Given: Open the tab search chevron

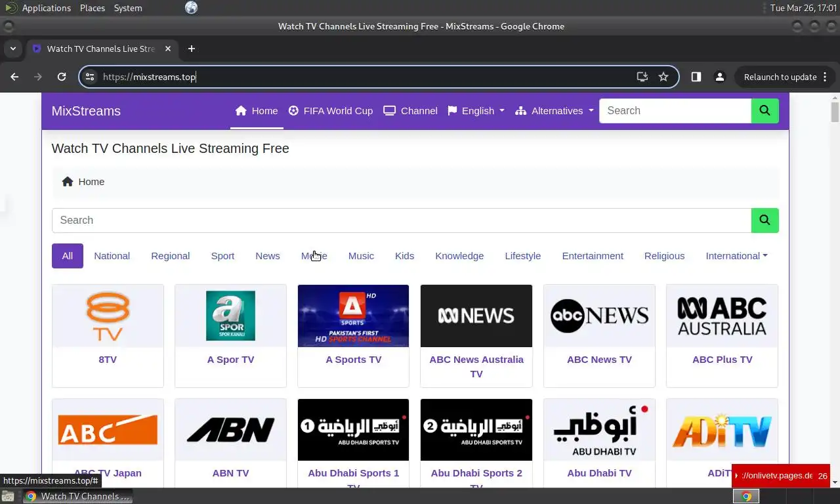Looking at the screenshot, I should click(12, 49).
